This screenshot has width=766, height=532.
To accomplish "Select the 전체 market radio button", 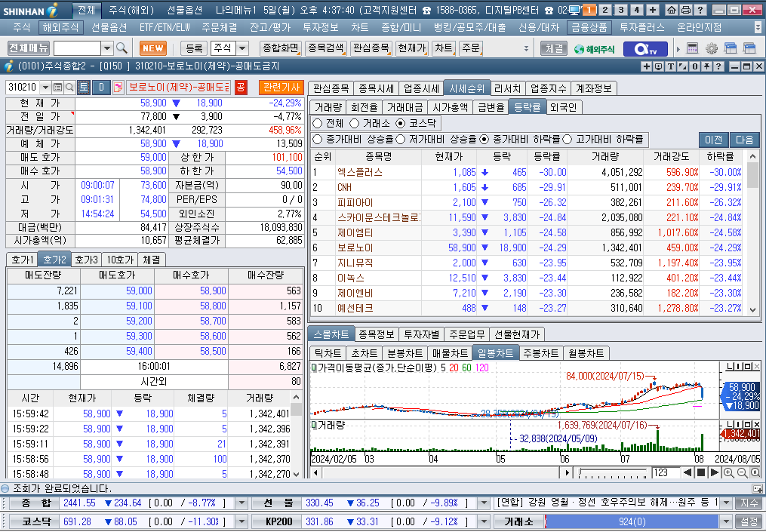I will click(x=318, y=123).
